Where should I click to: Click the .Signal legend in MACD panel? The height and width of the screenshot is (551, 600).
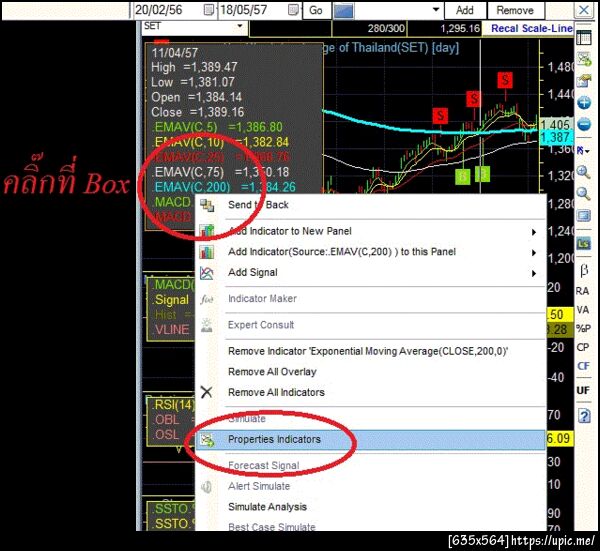(x=171, y=300)
